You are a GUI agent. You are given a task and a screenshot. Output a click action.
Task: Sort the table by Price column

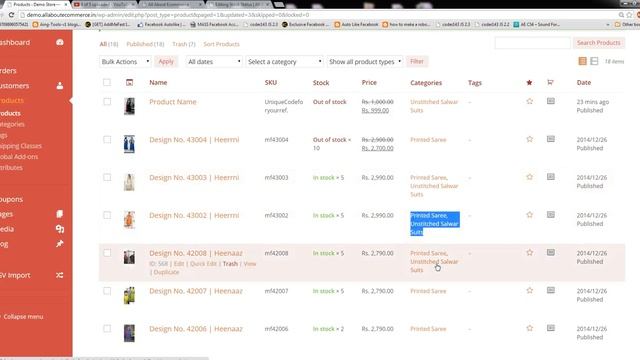click(369, 82)
